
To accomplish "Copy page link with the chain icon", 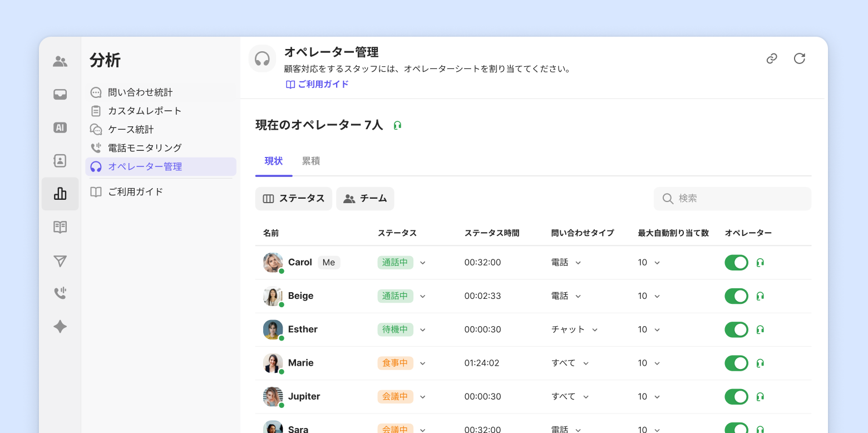I will (772, 58).
